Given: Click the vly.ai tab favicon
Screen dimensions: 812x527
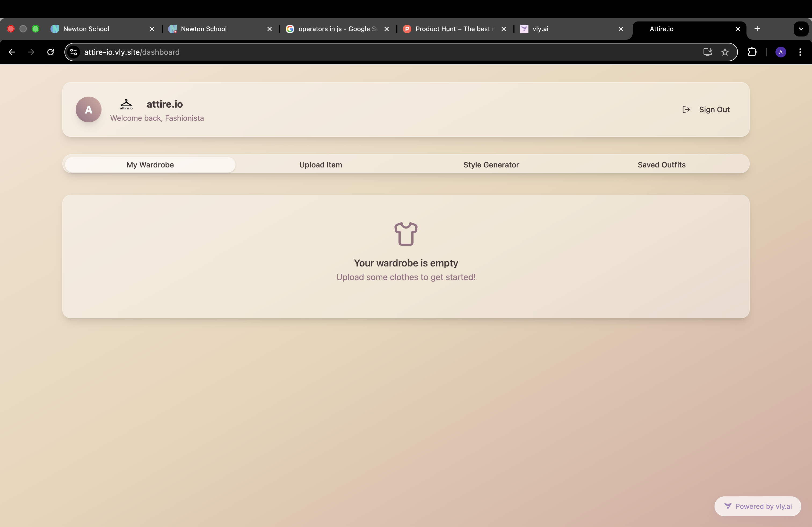Looking at the screenshot, I should [524, 29].
